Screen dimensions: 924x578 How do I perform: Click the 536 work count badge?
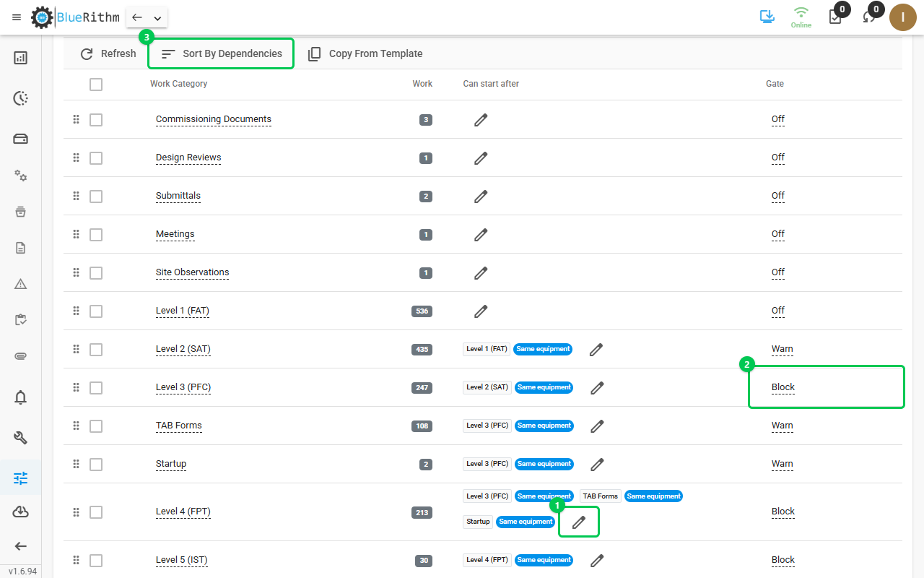422,311
